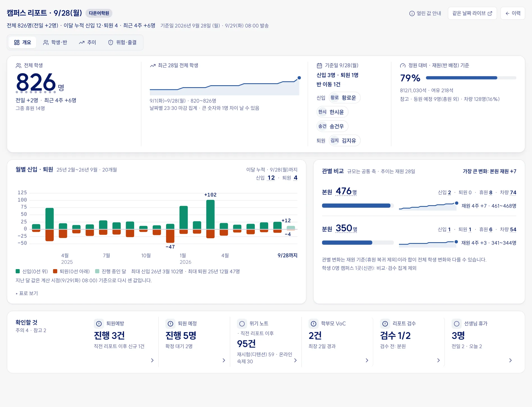The height and width of the screenshot is (407, 532).
Task: Click the 학부모 VoC alert icon
Action: [x=313, y=324]
